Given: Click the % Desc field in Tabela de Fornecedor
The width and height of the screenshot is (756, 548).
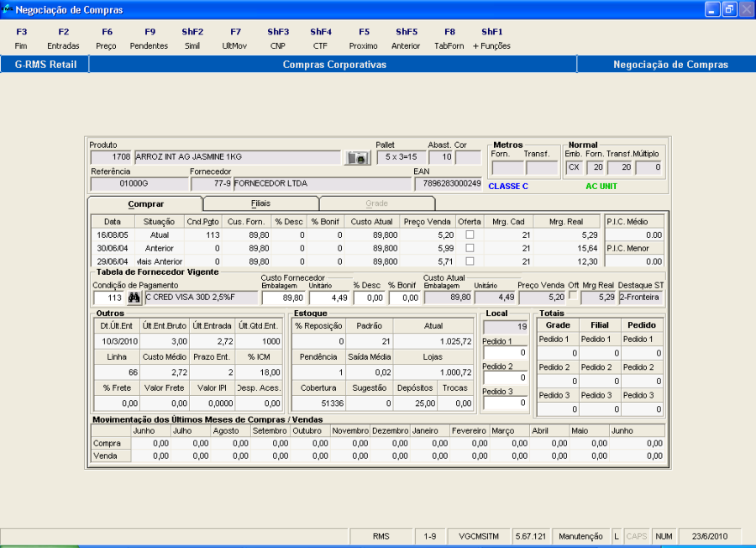Looking at the screenshot, I should (367, 298).
